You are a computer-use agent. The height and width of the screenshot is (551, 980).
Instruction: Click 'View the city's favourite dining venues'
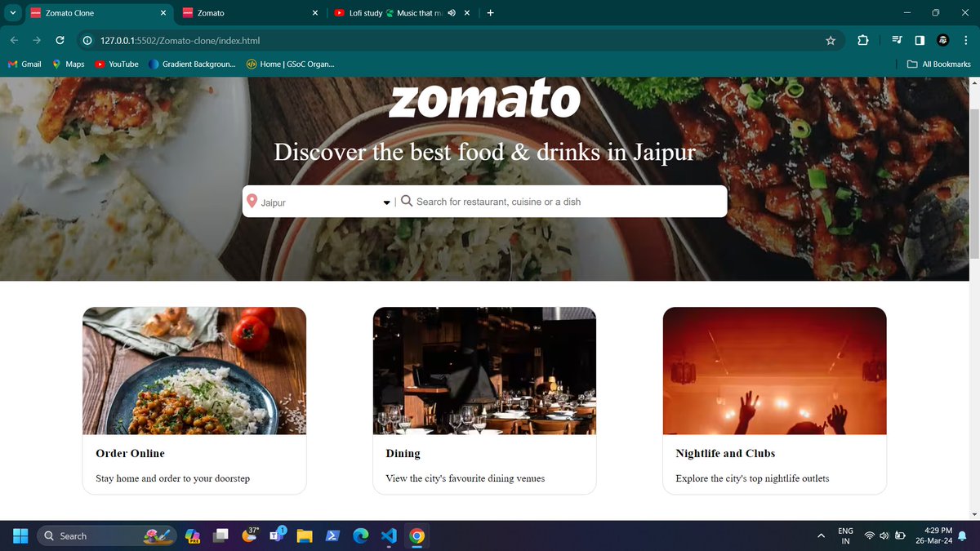coord(465,478)
